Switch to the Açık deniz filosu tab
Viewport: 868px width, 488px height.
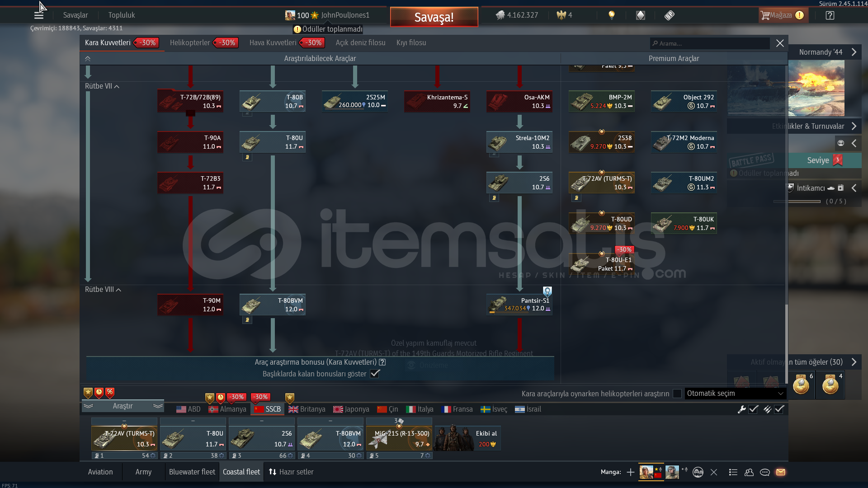pyautogui.click(x=360, y=42)
